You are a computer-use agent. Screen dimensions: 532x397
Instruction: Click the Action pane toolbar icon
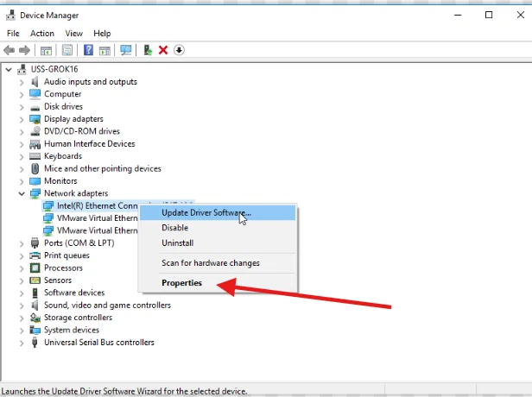coord(104,51)
